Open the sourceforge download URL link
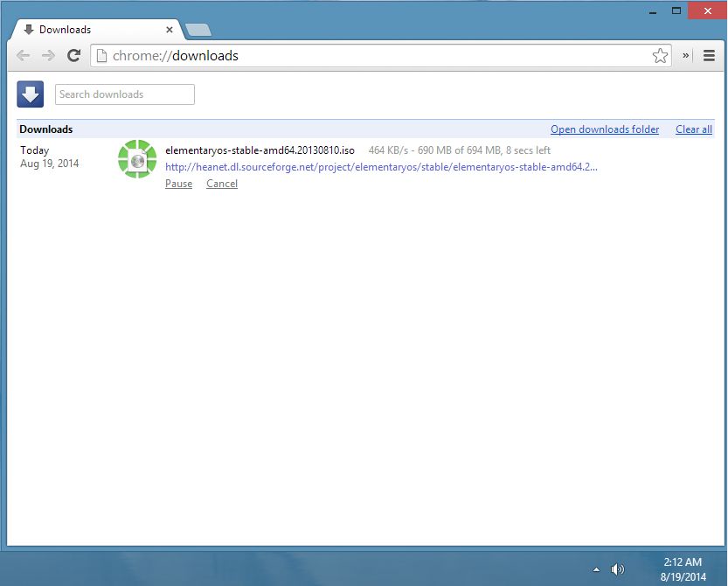 [381, 167]
